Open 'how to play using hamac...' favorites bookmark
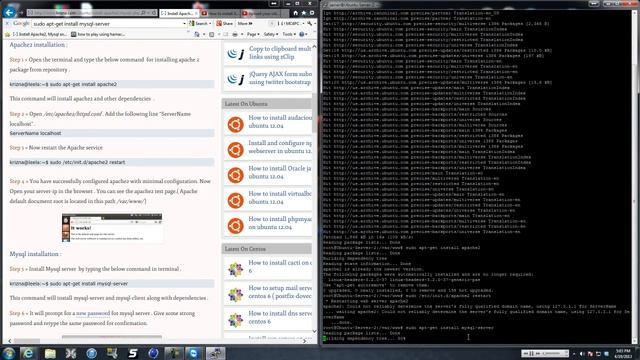This screenshot has height=360, width=640. 98,35
